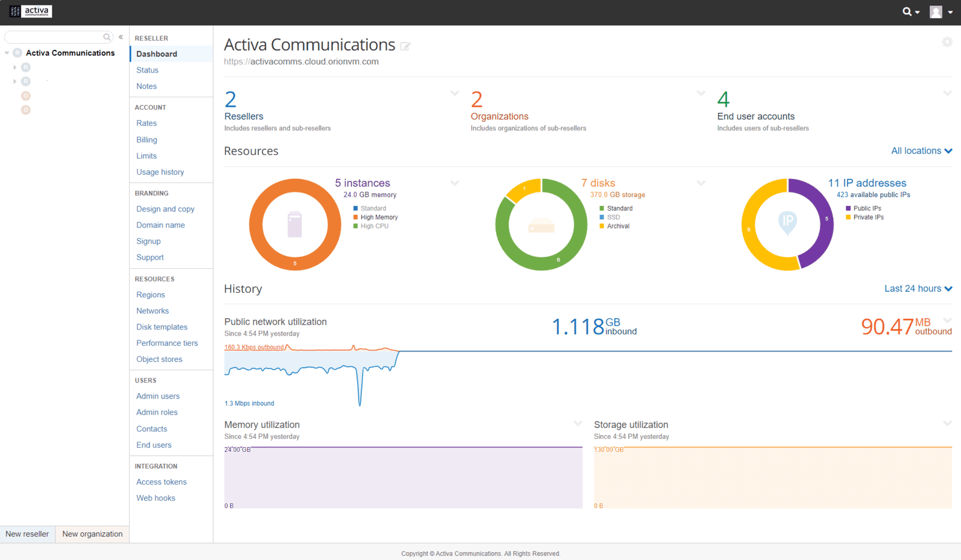Click the New reseller button
Screen dimensions: 961x560
click(28, 534)
